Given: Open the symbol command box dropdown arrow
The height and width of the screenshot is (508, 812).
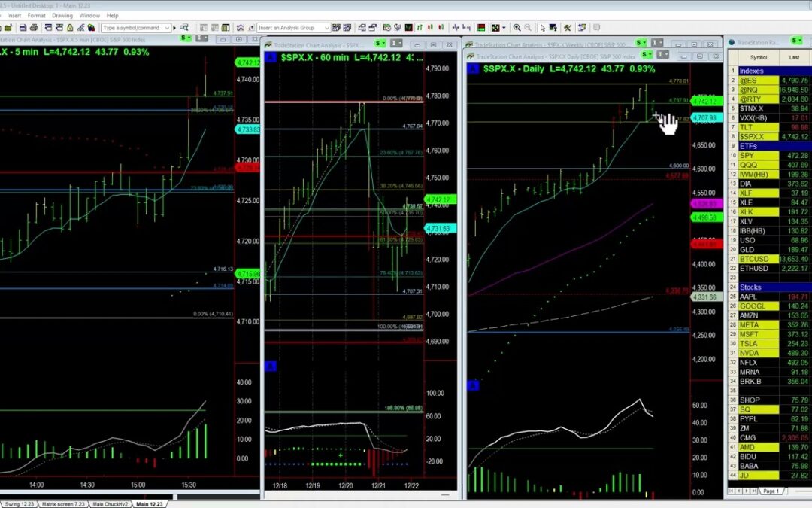Looking at the screenshot, I should (167, 27).
